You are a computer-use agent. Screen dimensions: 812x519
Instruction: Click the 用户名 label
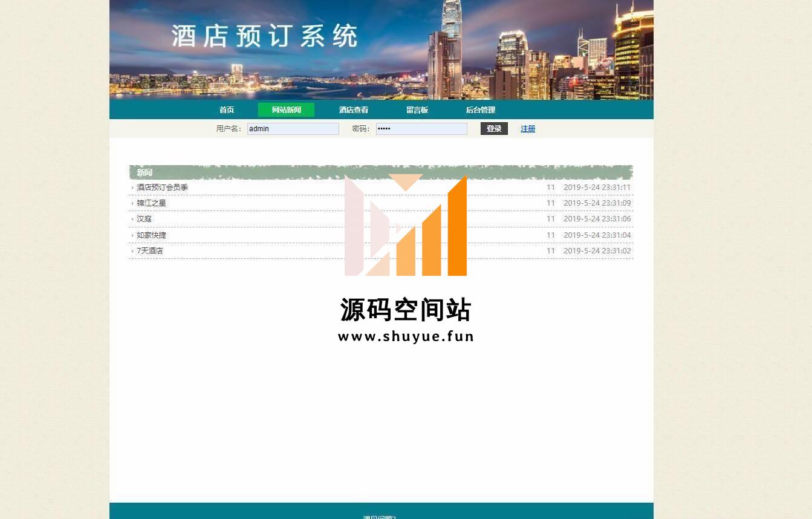(229, 129)
